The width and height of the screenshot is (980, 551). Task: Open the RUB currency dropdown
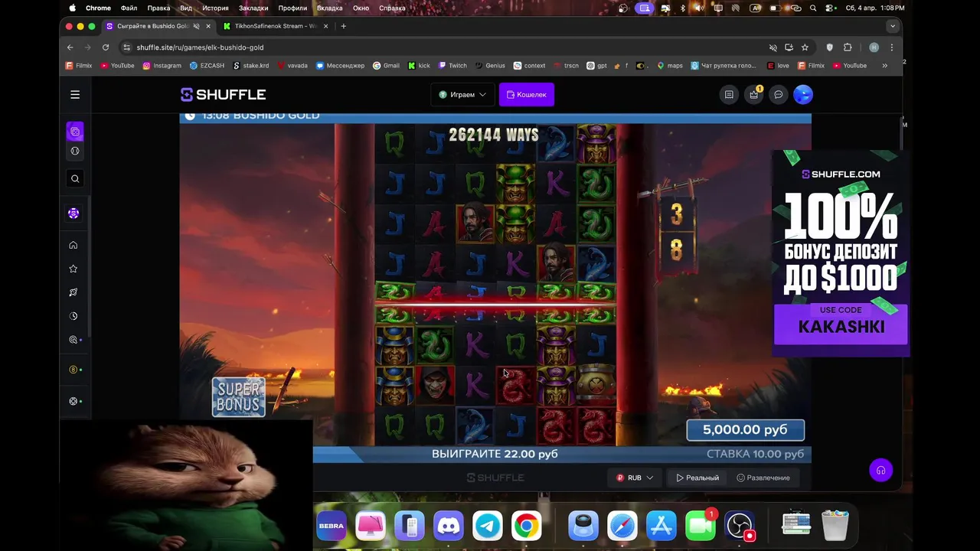pos(635,478)
